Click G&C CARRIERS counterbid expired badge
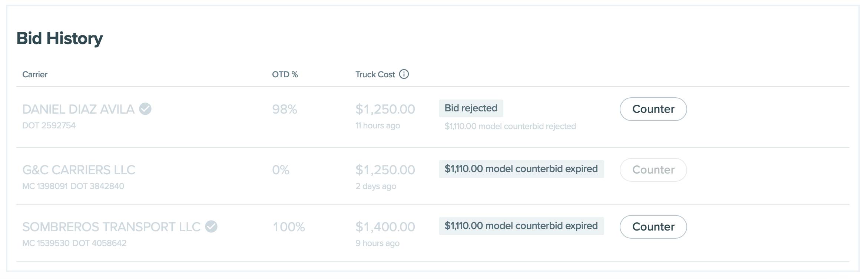The height and width of the screenshot is (279, 868). tap(521, 169)
